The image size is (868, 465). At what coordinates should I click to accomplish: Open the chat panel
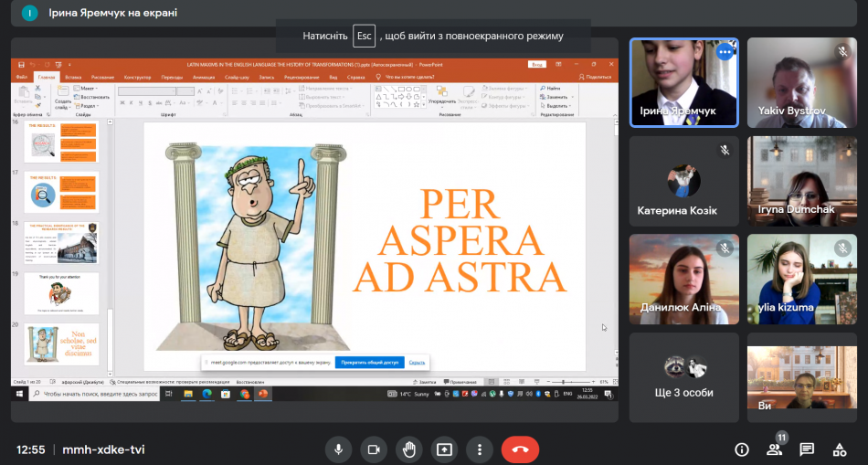pyautogui.click(x=807, y=449)
